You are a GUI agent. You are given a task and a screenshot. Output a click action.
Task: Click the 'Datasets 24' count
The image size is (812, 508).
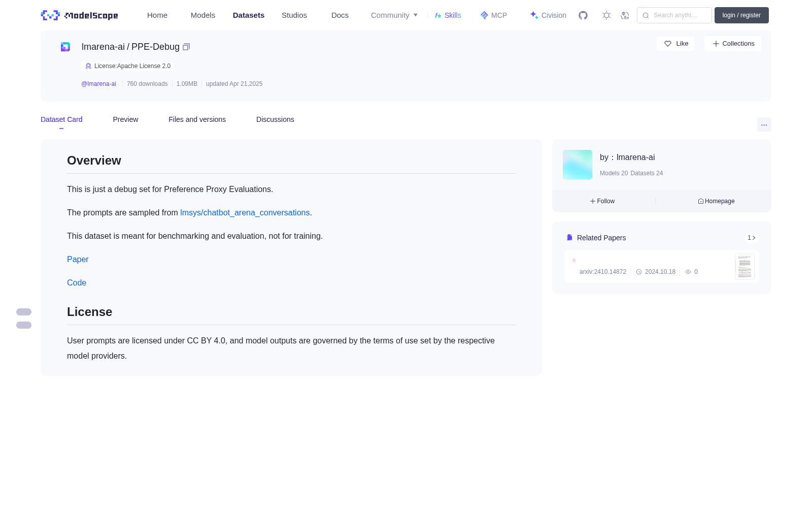tap(647, 173)
